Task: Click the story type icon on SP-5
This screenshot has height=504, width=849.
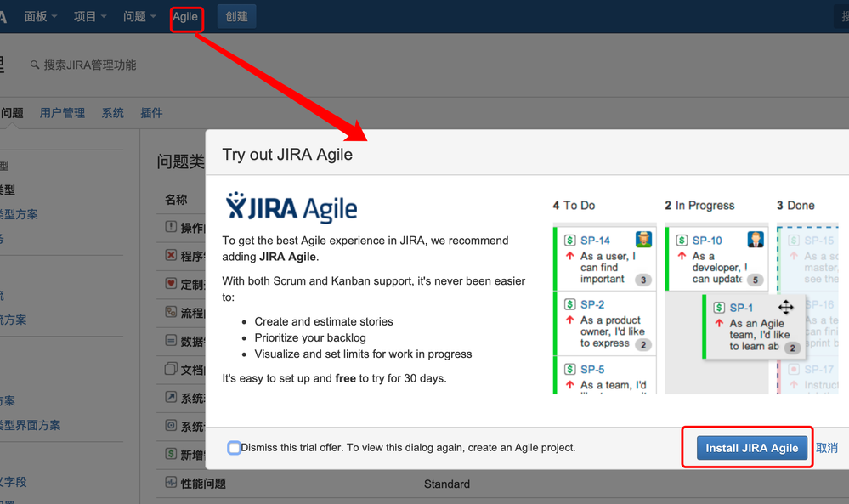Action: point(569,369)
